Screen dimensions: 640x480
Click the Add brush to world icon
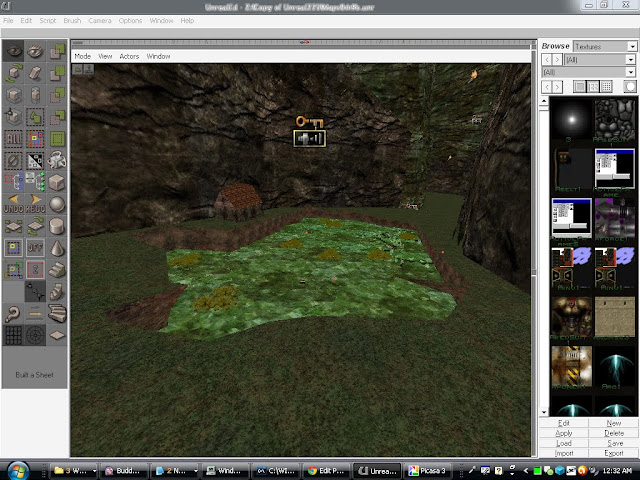point(57,51)
